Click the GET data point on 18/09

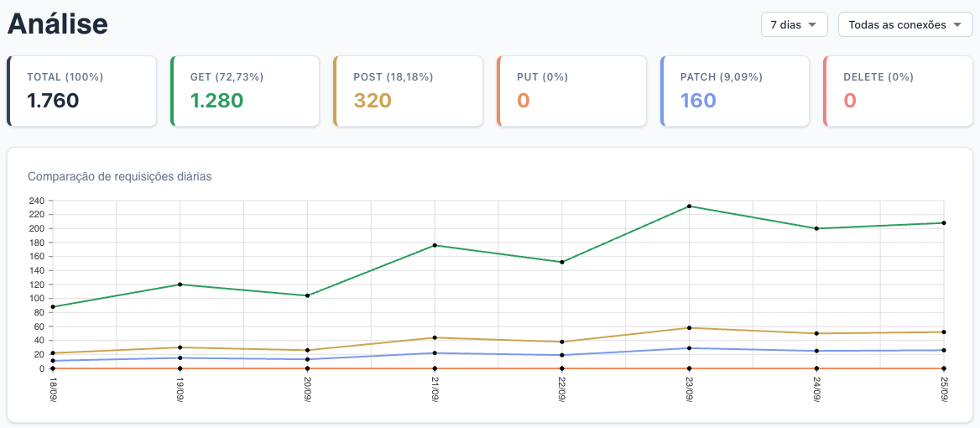(x=53, y=307)
